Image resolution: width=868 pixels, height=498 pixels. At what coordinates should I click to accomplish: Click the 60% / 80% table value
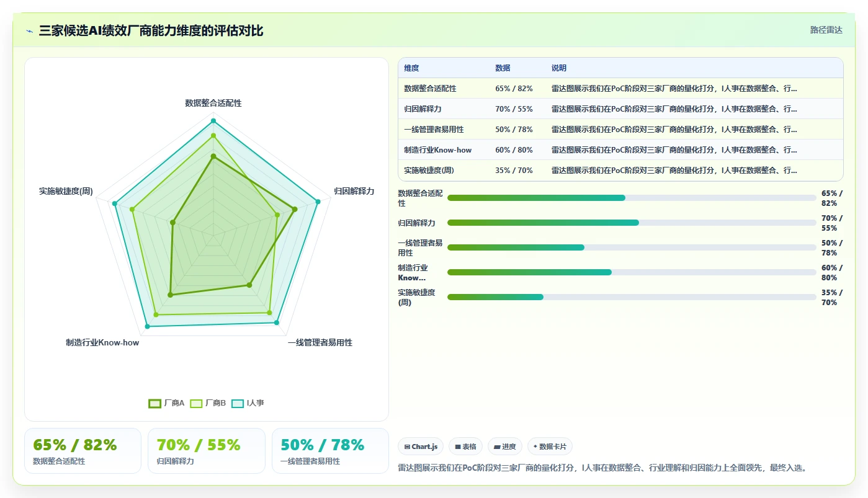514,150
